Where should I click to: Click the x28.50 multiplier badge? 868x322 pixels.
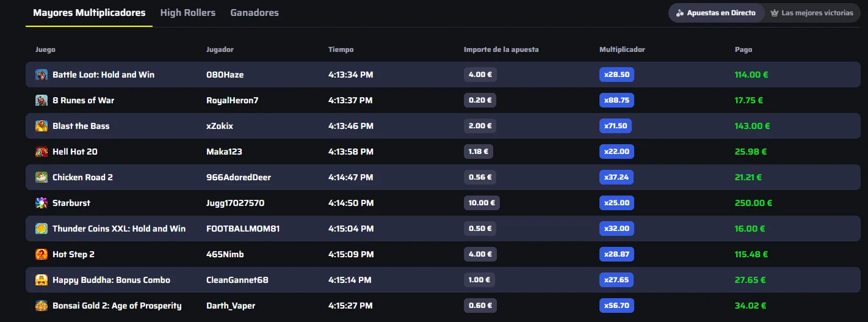pyautogui.click(x=617, y=75)
